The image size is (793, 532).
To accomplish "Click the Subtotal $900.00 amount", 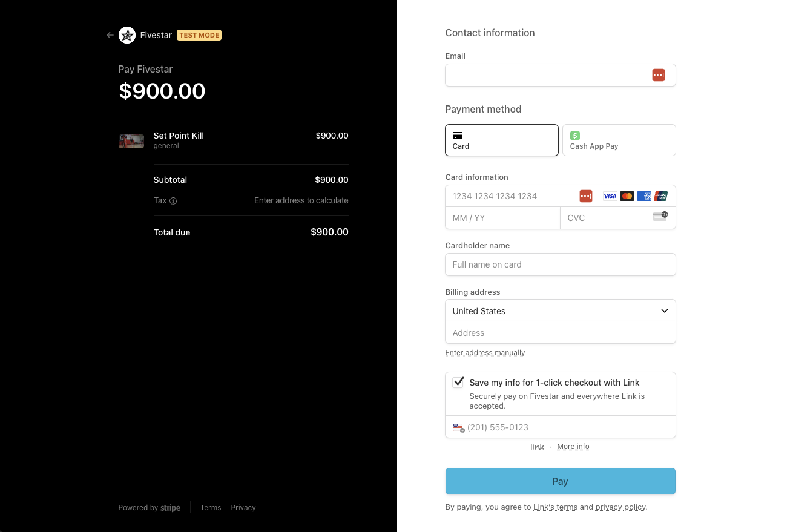I will tap(332, 180).
